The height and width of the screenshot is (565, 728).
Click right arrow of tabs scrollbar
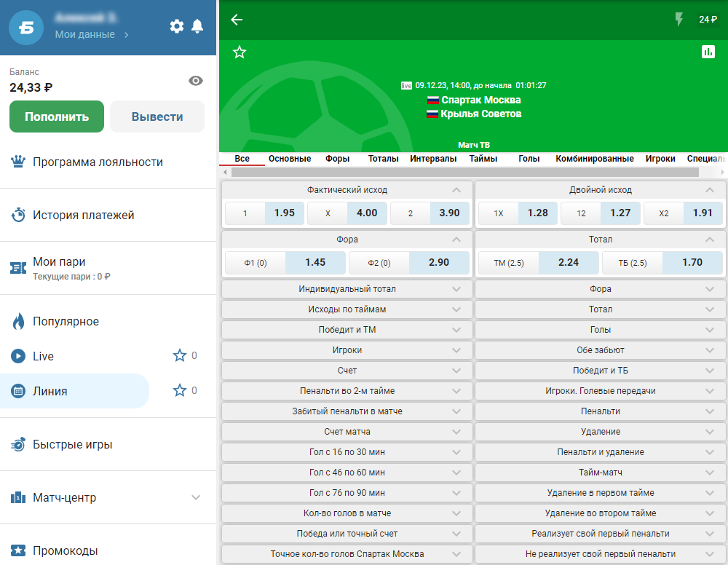pos(722,173)
